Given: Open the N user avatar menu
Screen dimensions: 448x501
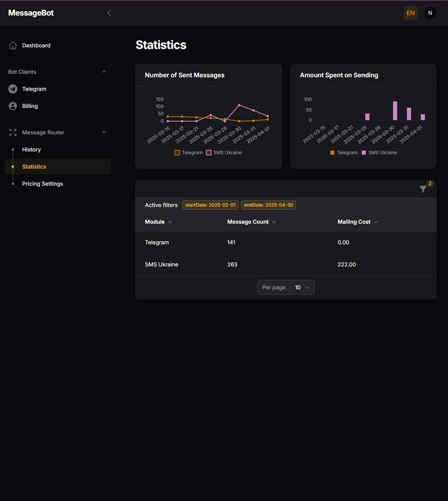Looking at the screenshot, I should (430, 13).
